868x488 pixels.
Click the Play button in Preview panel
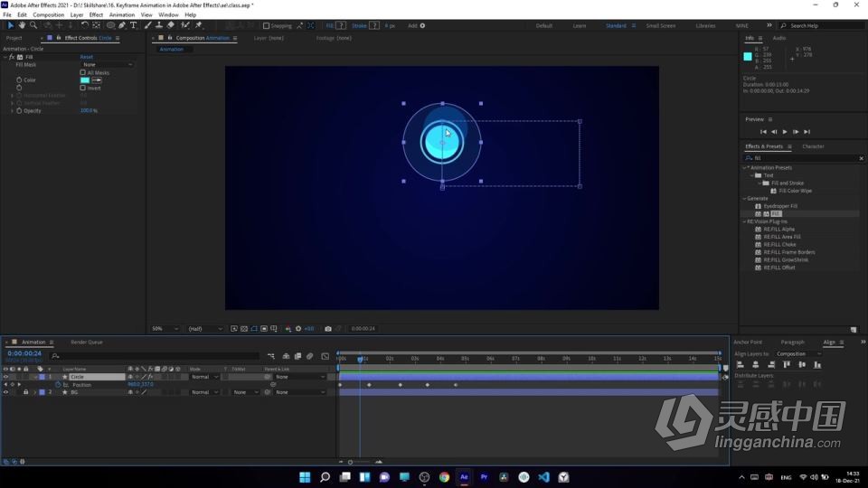[x=784, y=132]
